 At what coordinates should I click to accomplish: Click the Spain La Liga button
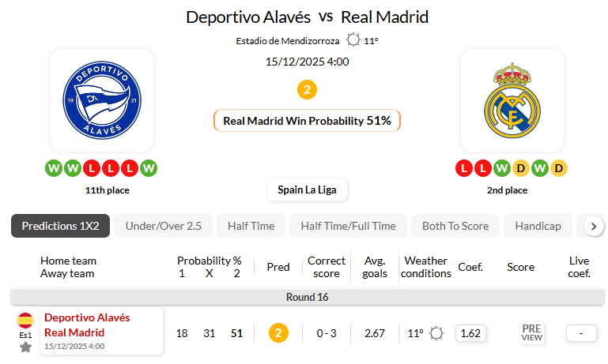307,190
